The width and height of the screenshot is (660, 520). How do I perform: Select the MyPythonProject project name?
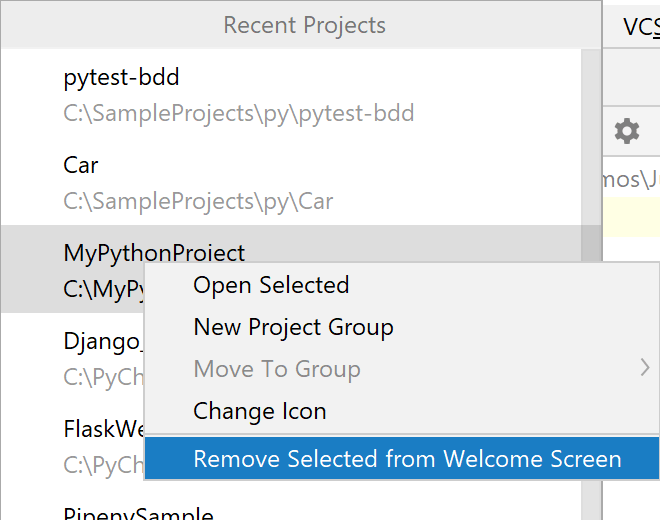point(154,253)
